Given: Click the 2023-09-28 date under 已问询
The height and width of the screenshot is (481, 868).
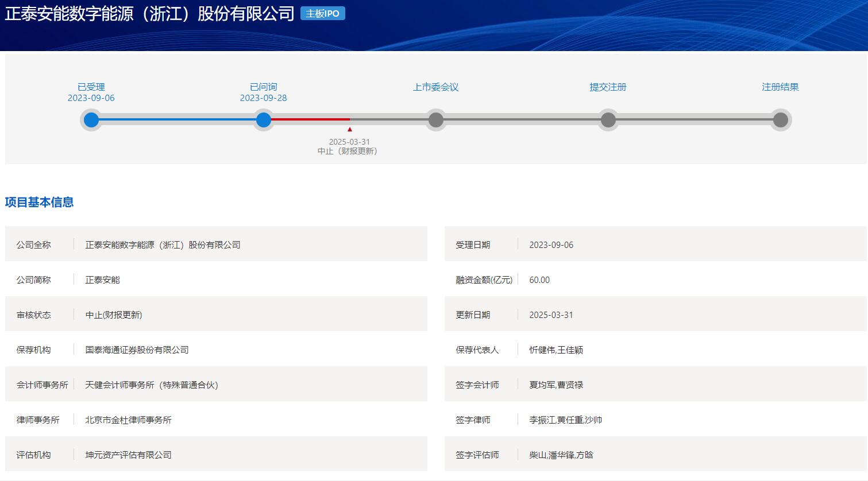Looking at the screenshot, I should coord(264,98).
